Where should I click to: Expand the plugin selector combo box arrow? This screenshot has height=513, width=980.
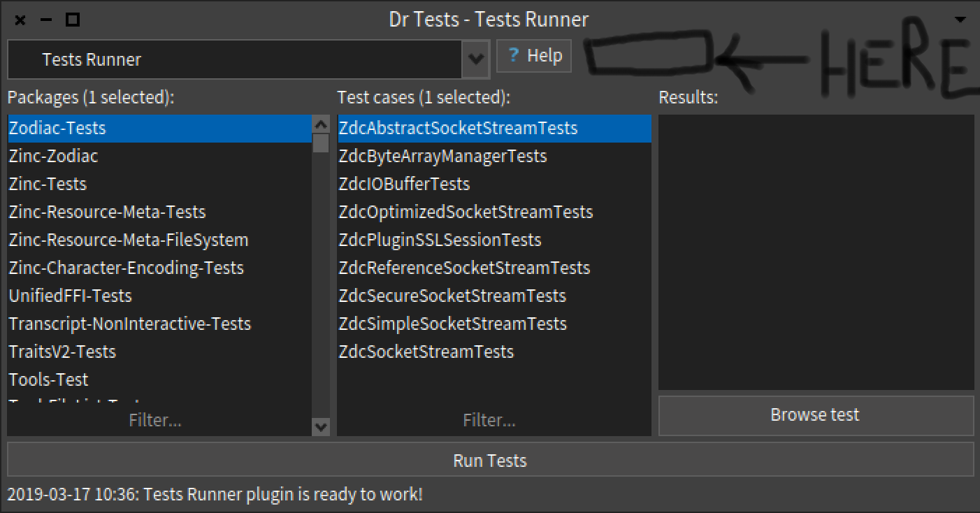click(474, 59)
